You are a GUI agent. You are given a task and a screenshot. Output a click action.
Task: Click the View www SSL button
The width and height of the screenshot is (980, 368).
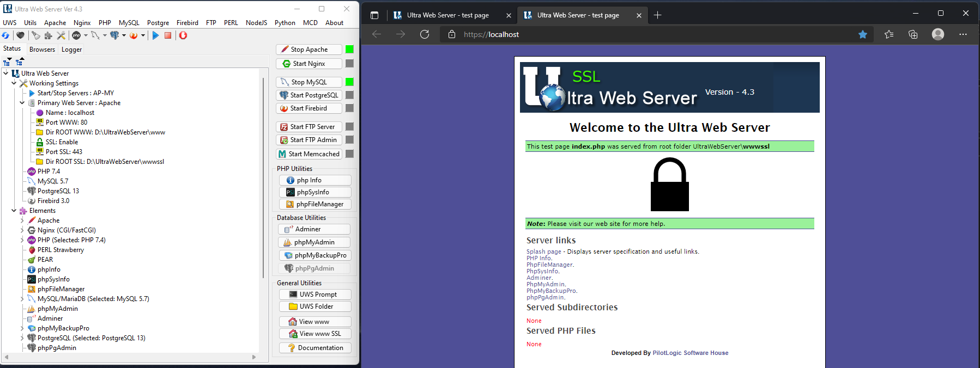(x=315, y=333)
